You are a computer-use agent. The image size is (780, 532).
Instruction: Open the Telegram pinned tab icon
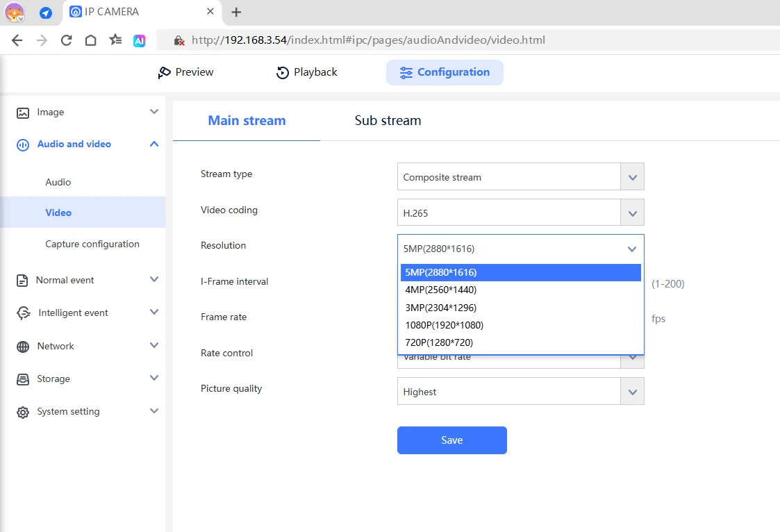(x=45, y=13)
